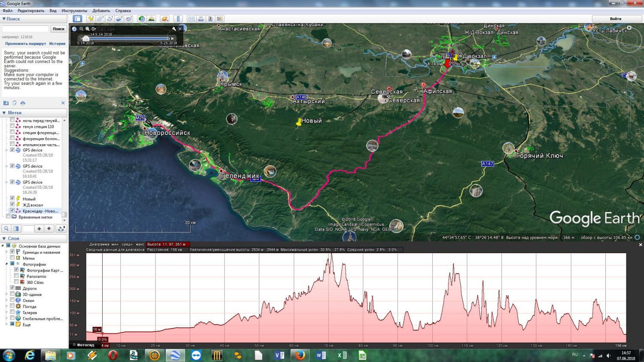
Task: Uncheck the ЖД вокзал placemark checkbox
Action: tap(12, 205)
